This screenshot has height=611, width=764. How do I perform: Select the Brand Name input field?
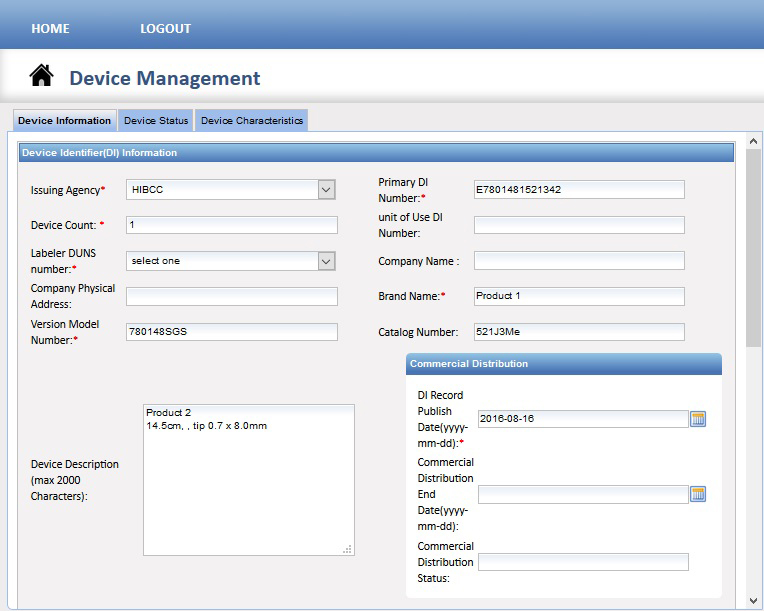click(579, 296)
